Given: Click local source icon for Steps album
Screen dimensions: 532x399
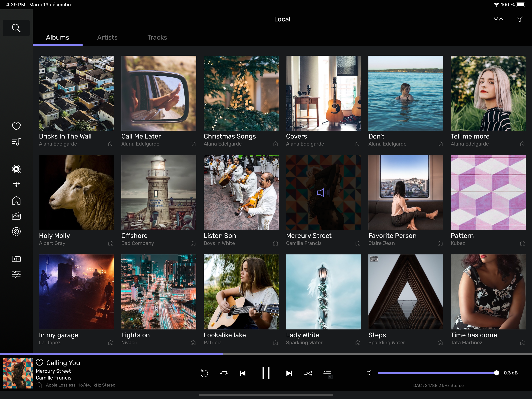Looking at the screenshot, I should click(x=440, y=343).
